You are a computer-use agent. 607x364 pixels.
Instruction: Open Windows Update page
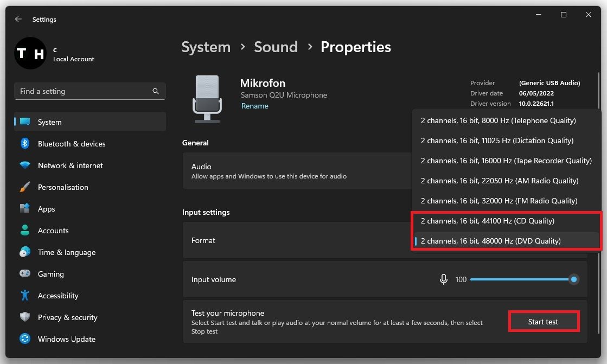[x=66, y=339]
